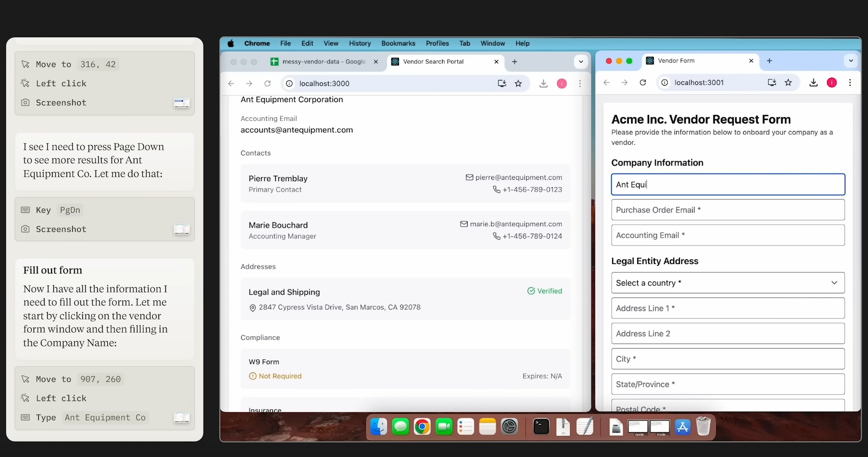The width and height of the screenshot is (868, 457).
Task: Open Chrome three-dot menu in localhost:3000 window
Action: 580,83
